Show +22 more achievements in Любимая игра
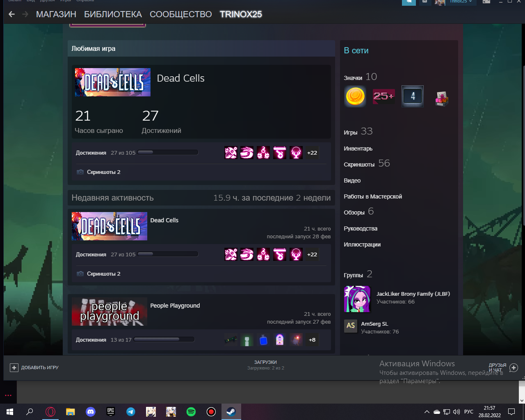This screenshot has height=420, width=525. (312, 153)
